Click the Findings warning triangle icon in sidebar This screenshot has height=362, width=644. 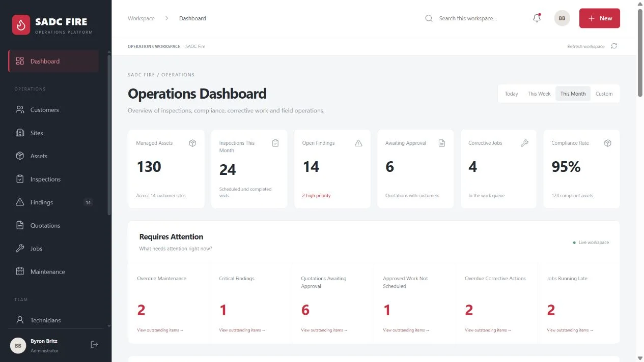pyautogui.click(x=20, y=202)
